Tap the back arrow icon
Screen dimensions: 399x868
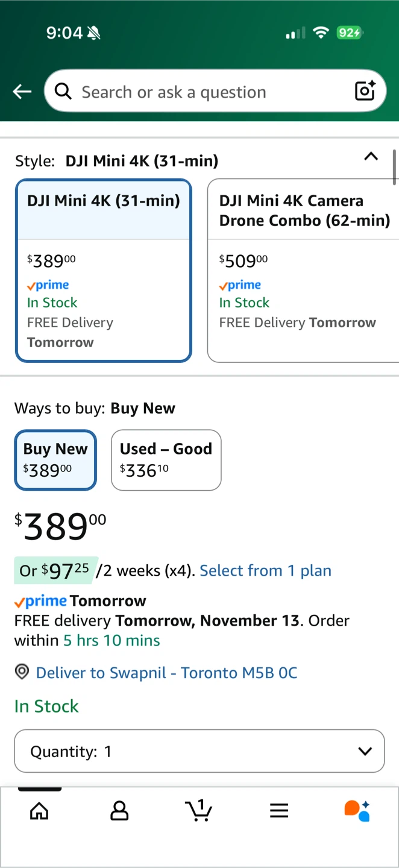point(22,92)
